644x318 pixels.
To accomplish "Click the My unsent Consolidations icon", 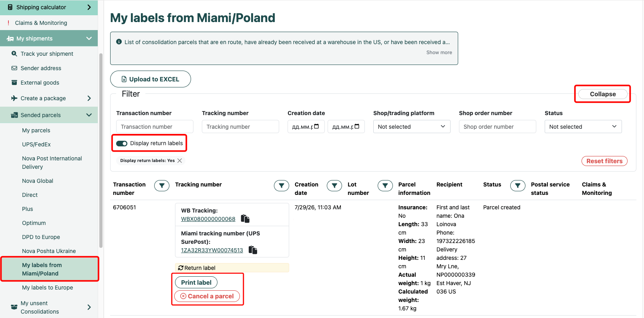I will tap(14, 307).
